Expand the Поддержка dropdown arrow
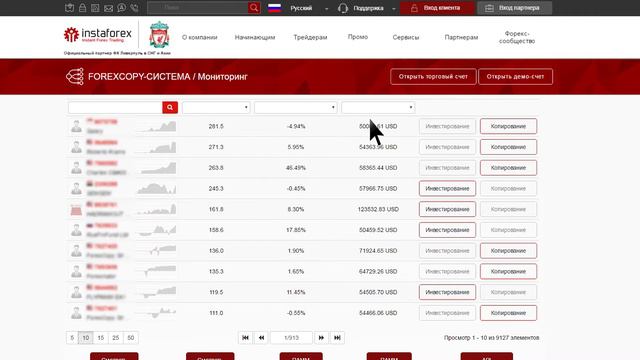The image size is (640, 360). click(394, 9)
